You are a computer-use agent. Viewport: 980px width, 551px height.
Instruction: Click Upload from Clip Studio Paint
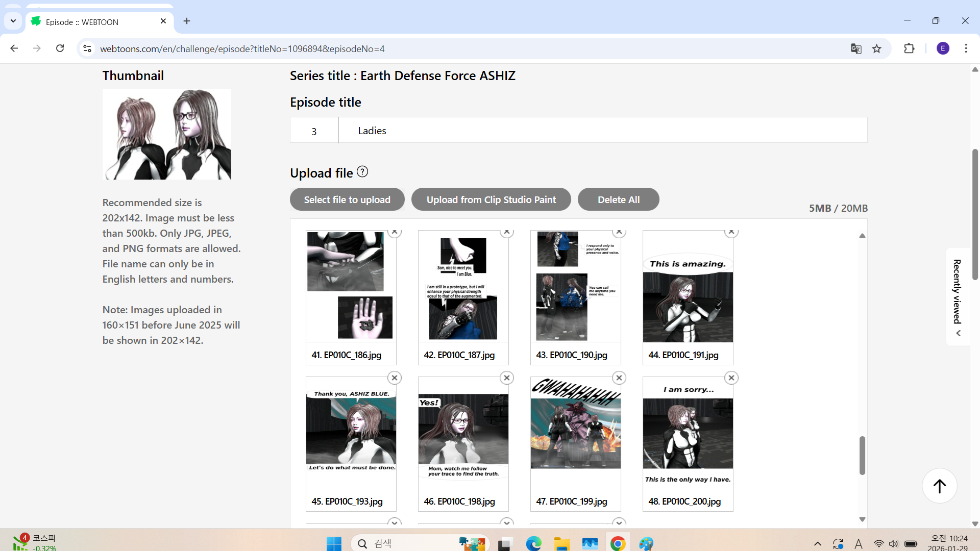[x=491, y=199]
